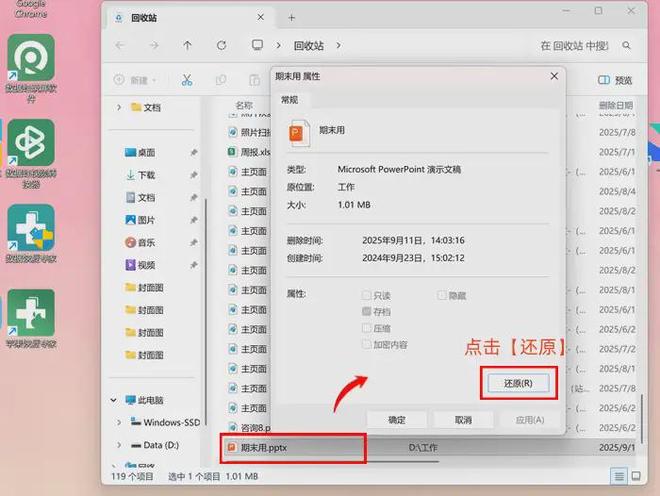Expand chevron before 回收站 in address bar
The image size is (660, 496).
click(x=278, y=45)
